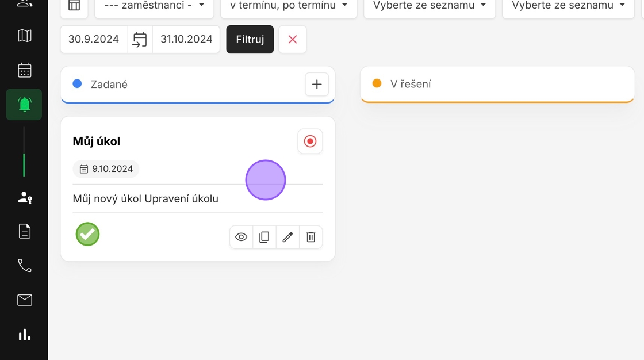The height and width of the screenshot is (360, 644).
Task: Open the bar chart statistics icon
Action: [25, 335]
